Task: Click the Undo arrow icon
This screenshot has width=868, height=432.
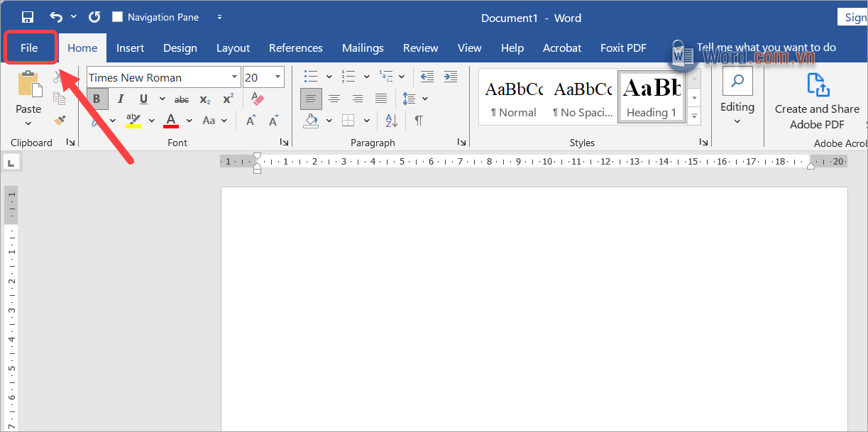Action: (x=56, y=17)
